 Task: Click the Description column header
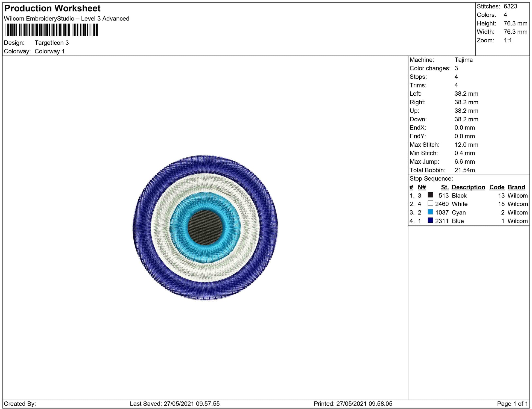(468, 187)
